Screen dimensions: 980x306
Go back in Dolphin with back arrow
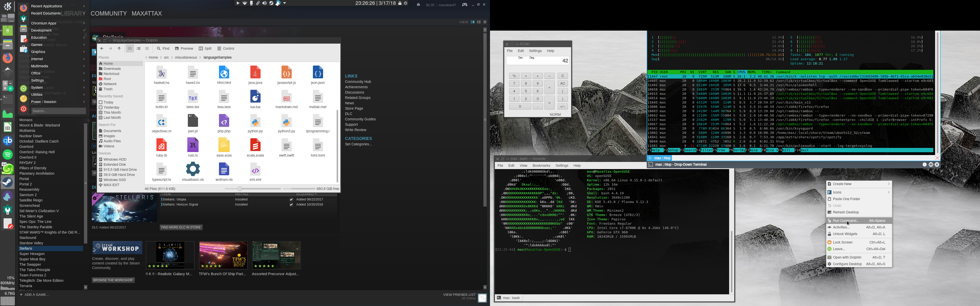tap(102, 49)
